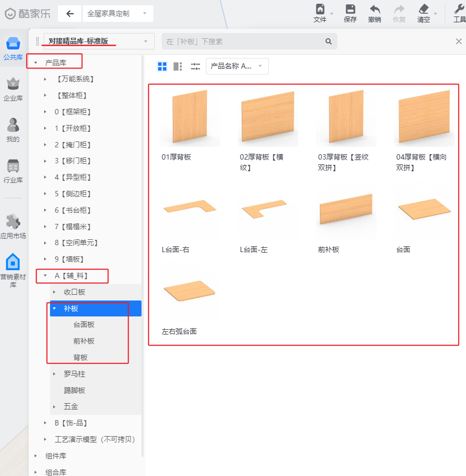Open the filter settings sliders icon
Image resolution: width=466 pixels, height=476 pixels.
click(x=195, y=66)
